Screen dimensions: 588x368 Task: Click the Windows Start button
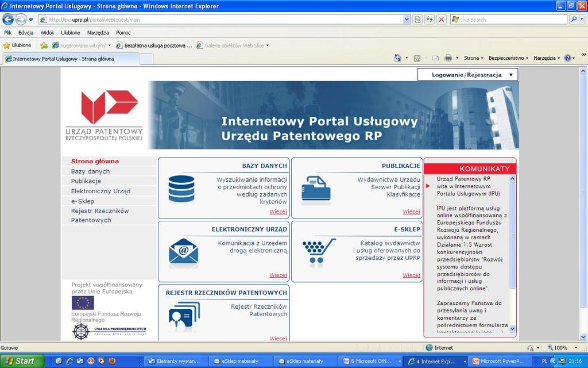(x=22, y=361)
